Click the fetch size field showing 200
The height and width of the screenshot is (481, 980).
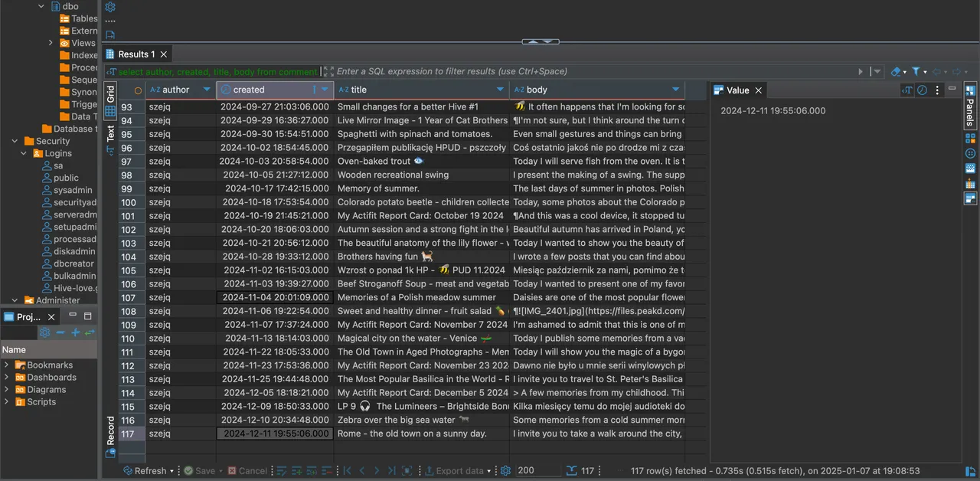pos(538,471)
